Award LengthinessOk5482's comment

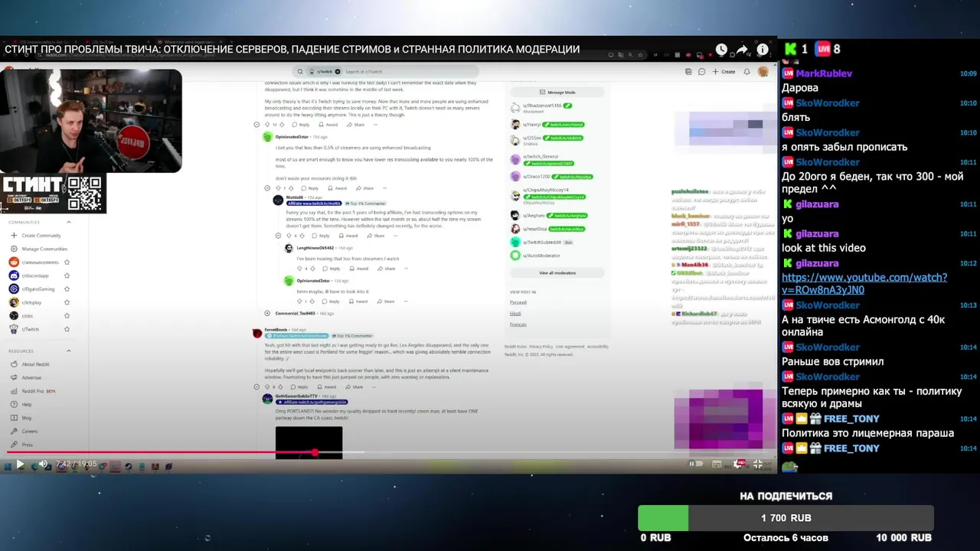[359, 269]
